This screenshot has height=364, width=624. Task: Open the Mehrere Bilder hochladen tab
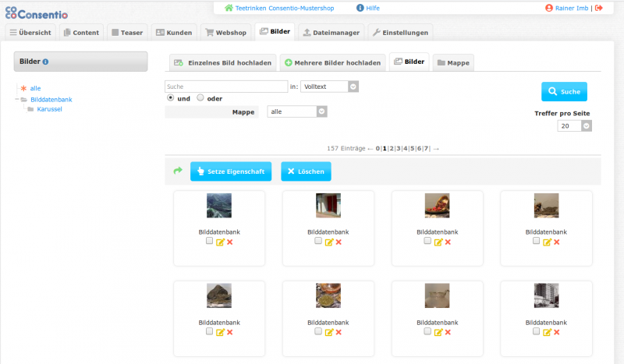point(333,62)
